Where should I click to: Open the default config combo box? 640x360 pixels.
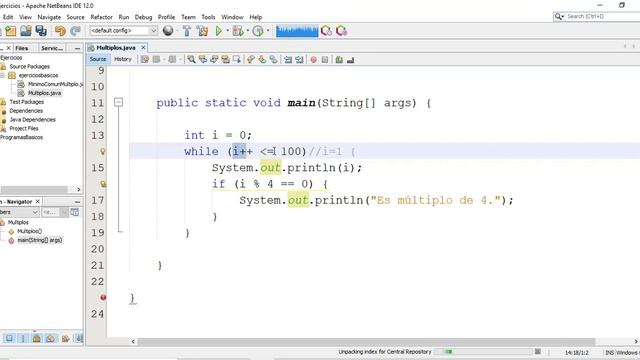(123, 31)
